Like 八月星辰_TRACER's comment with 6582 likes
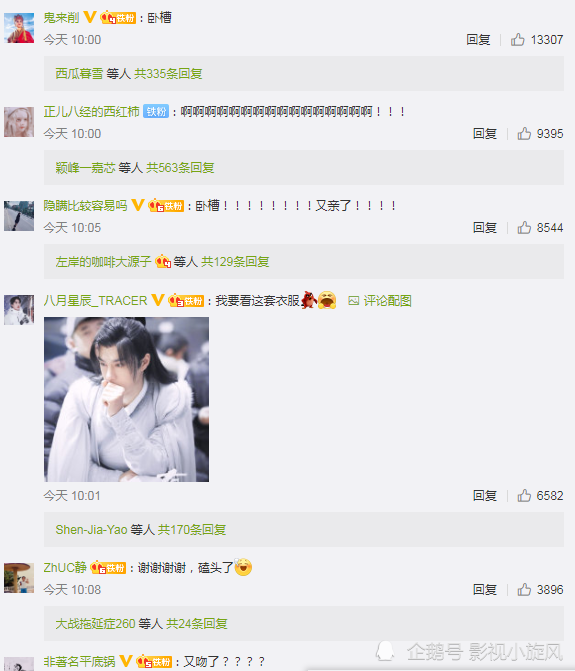 tap(524, 496)
